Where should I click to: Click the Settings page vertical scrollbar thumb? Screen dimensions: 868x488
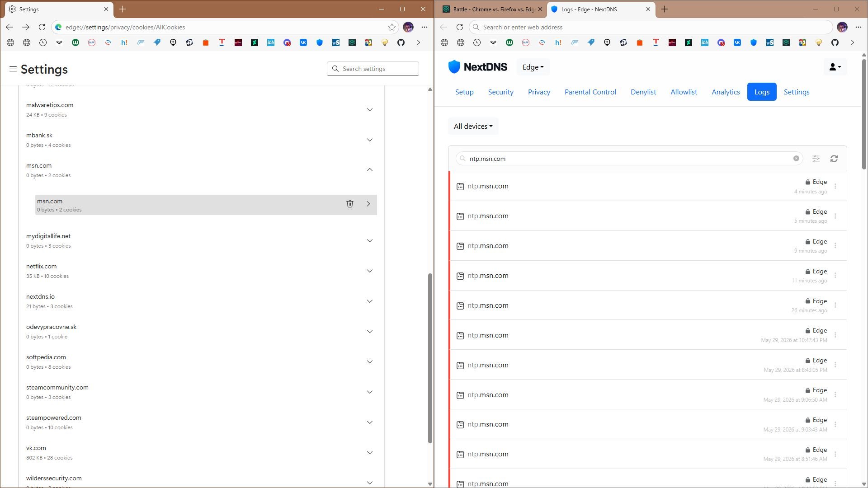430,358
